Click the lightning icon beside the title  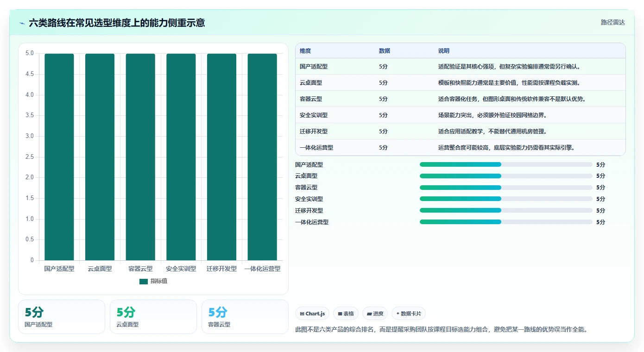(x=22, y=23)
